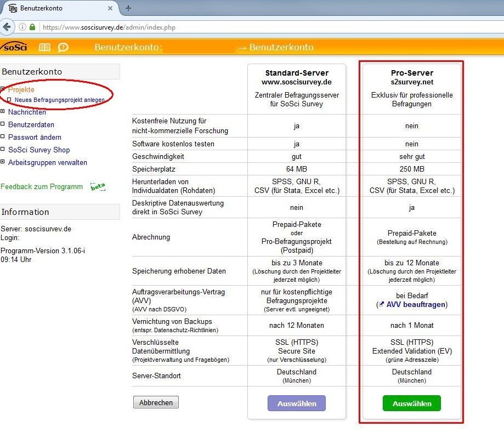Close the Benutzerkonto browser tab
Screen dimensions: 504x438
[110, 8]
